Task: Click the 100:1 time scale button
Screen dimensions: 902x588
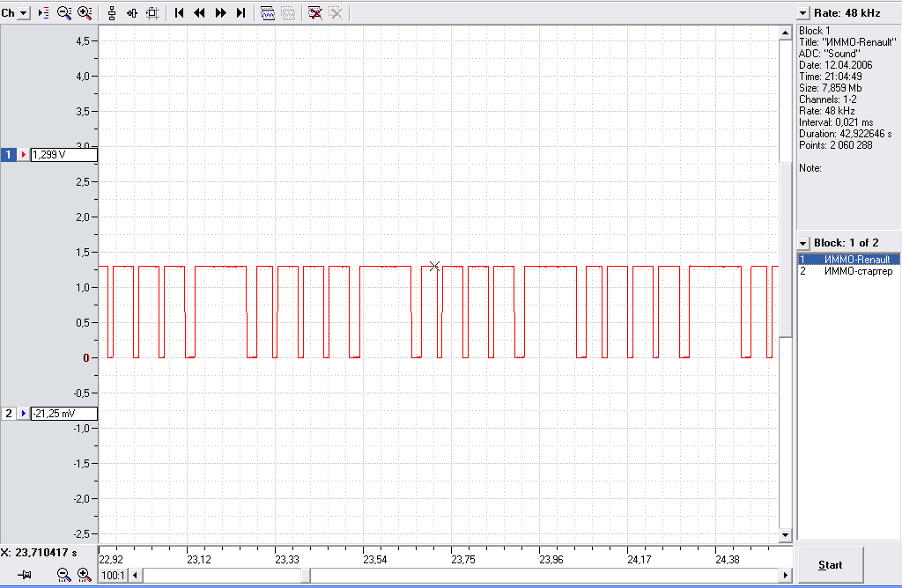Action: coord(114,576)
